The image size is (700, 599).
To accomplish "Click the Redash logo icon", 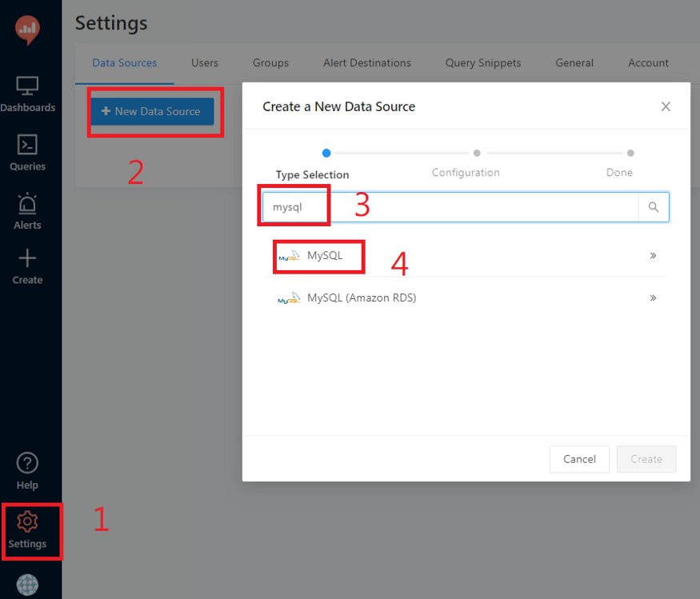I will tap(27, 30).
